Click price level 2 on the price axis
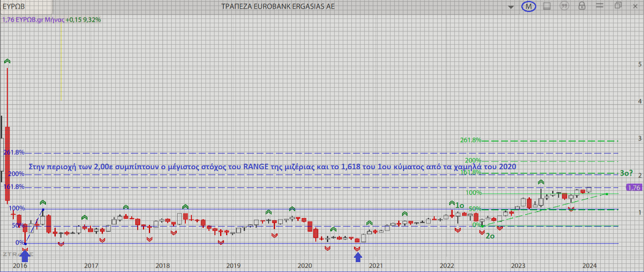 [x=640, y=176]
